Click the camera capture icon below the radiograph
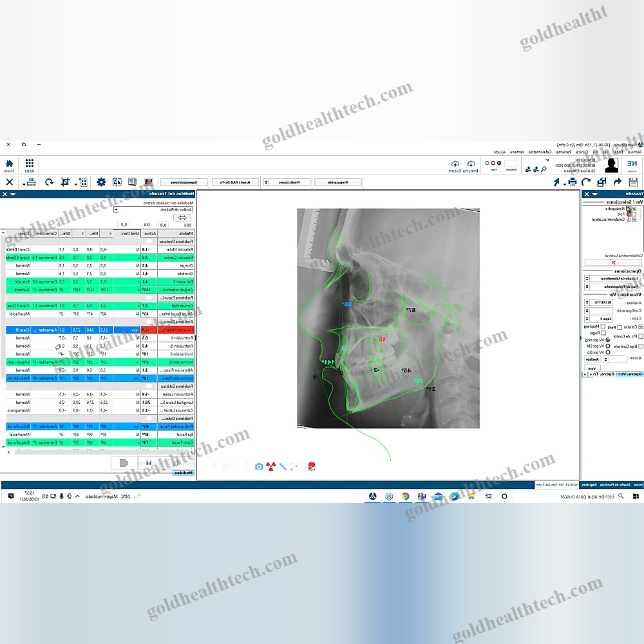Viewport: 644px width, 644px height. coord(259,466)
